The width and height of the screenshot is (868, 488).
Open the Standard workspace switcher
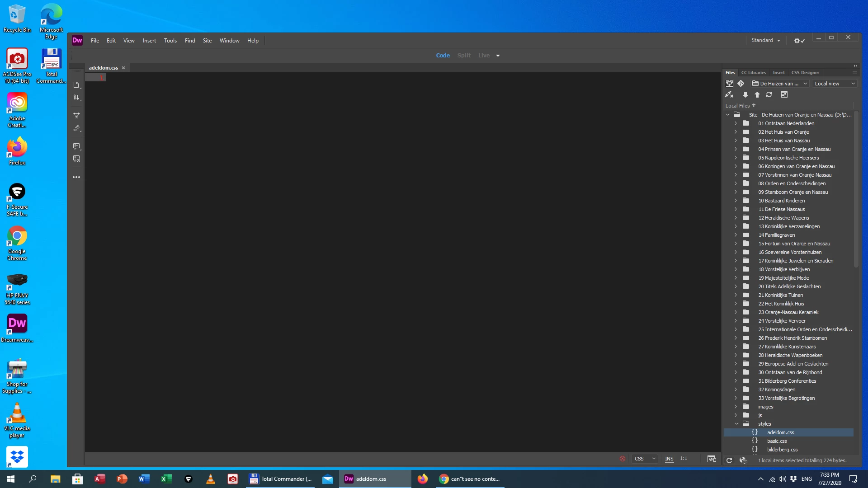pos(766,41)
